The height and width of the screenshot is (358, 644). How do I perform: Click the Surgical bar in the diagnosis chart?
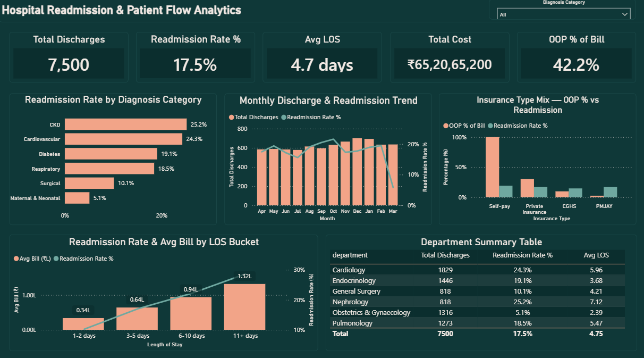click(89, 183)
